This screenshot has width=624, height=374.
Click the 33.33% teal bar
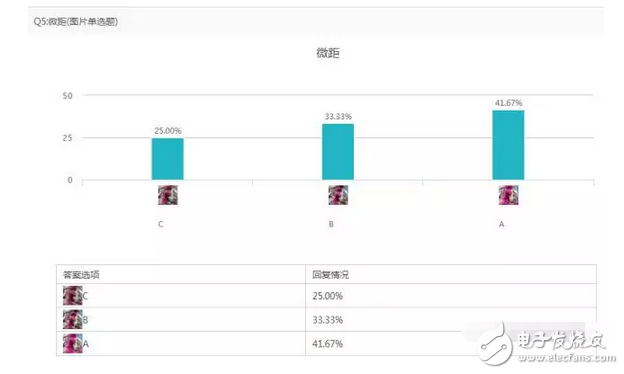tap(338, 152)
